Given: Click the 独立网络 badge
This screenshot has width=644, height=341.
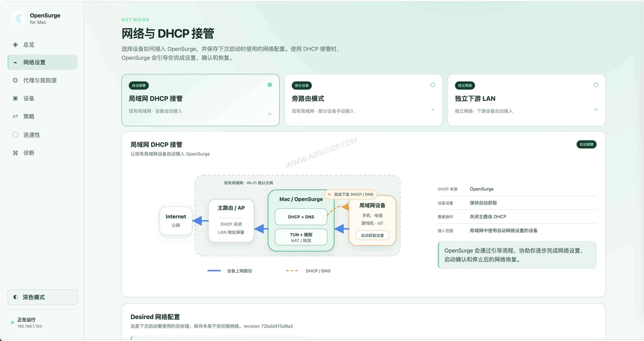Looking at the screenshot, I should 465,86.
